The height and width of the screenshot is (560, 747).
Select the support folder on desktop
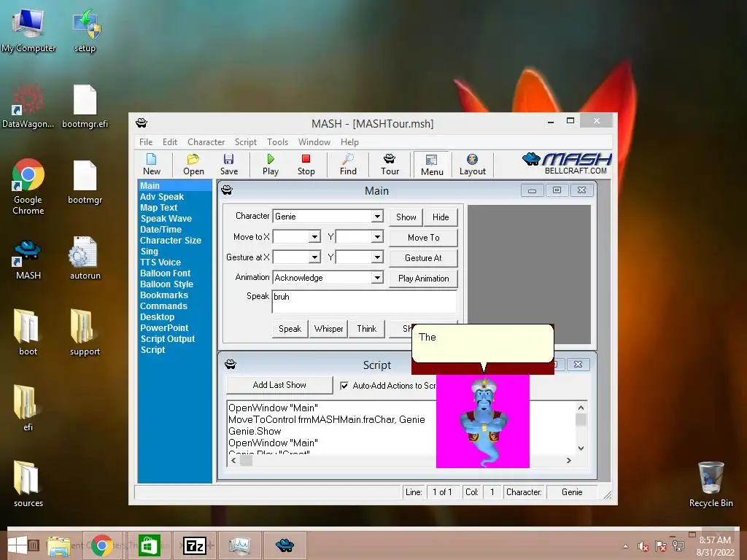(85, 332)
